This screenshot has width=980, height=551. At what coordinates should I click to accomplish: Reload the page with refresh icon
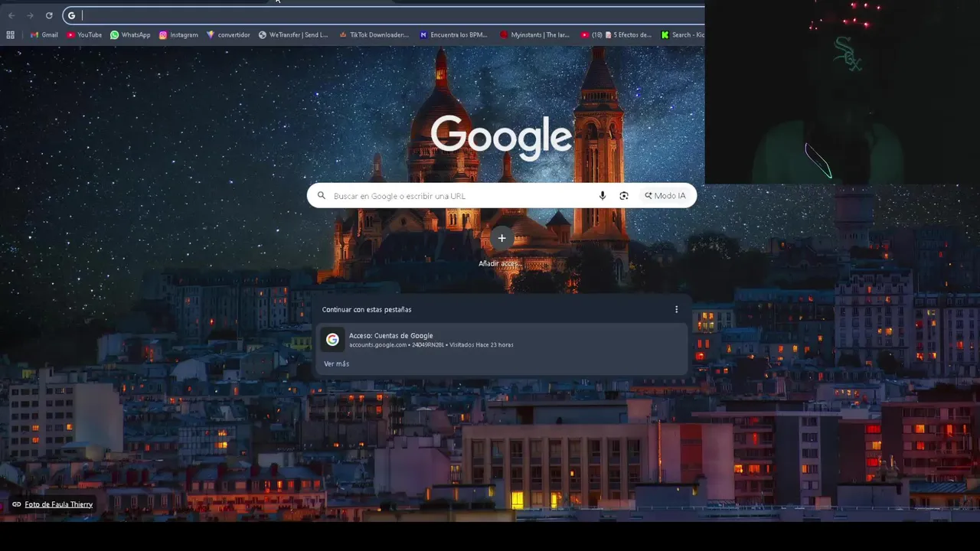(49, 15)
